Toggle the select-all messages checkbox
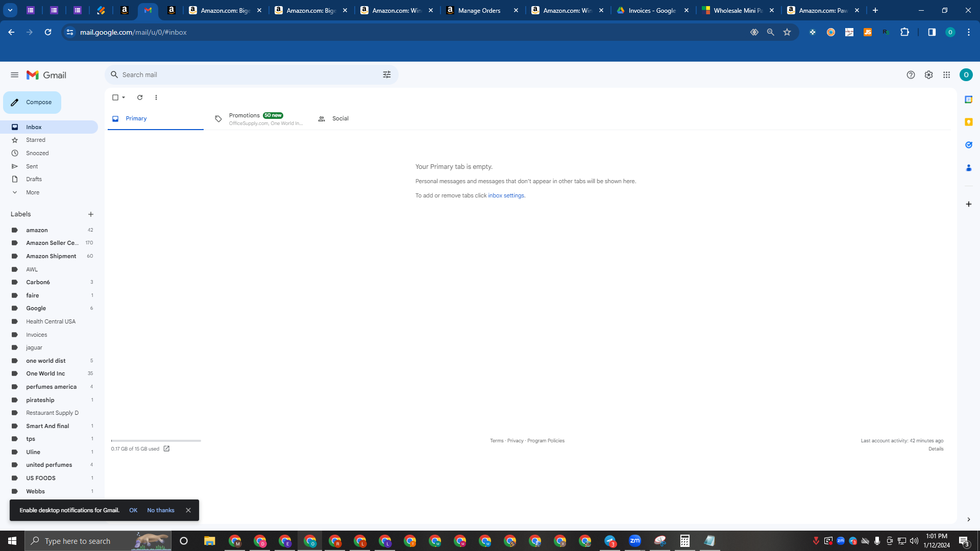Image resolution: width=980 pixels, height=551 pixels. 115,97
